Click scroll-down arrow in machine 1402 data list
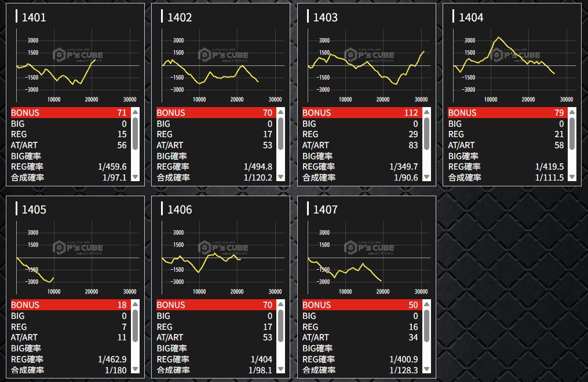 281,177
